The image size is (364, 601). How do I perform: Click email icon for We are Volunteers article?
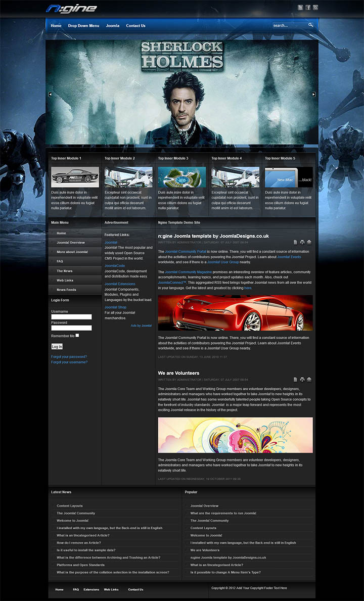[309, 380]
